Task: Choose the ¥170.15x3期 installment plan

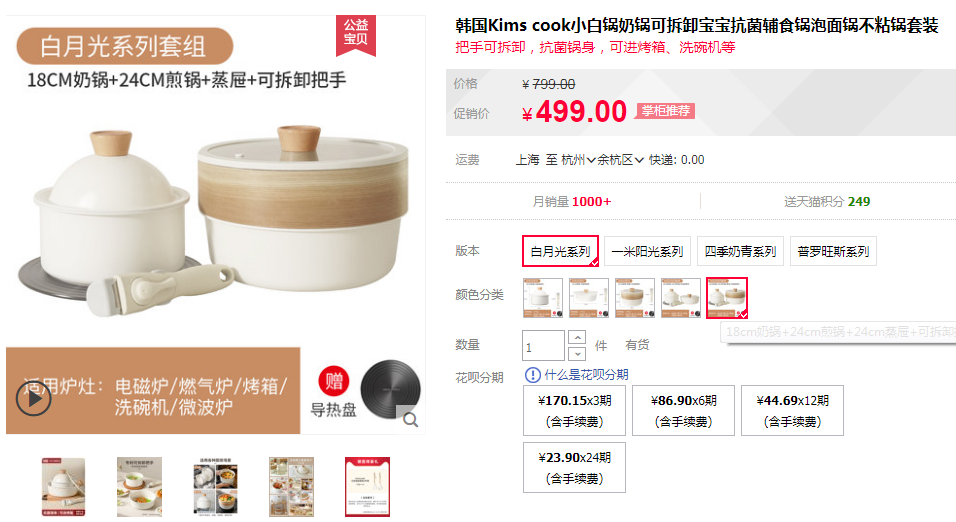Action: coord(574,410)
